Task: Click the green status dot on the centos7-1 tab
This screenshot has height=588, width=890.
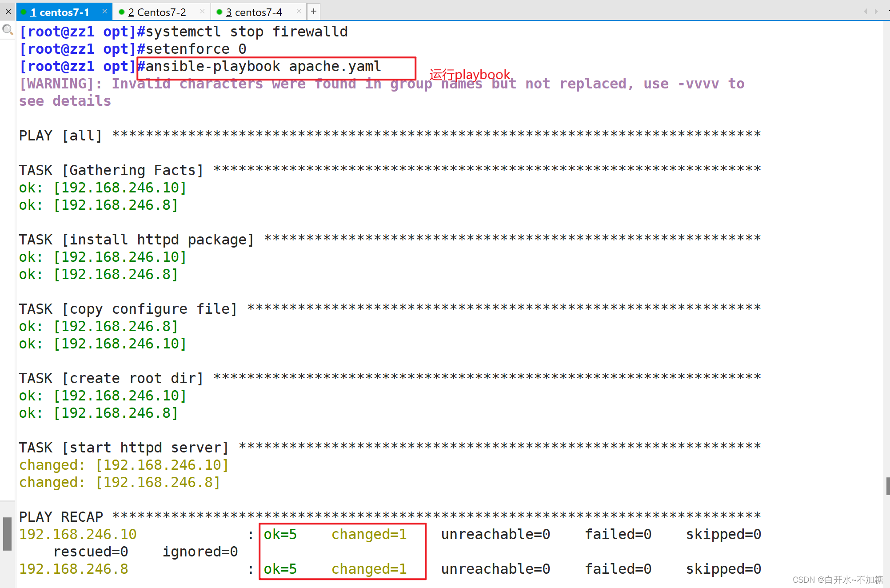Action: coord(24,12)
